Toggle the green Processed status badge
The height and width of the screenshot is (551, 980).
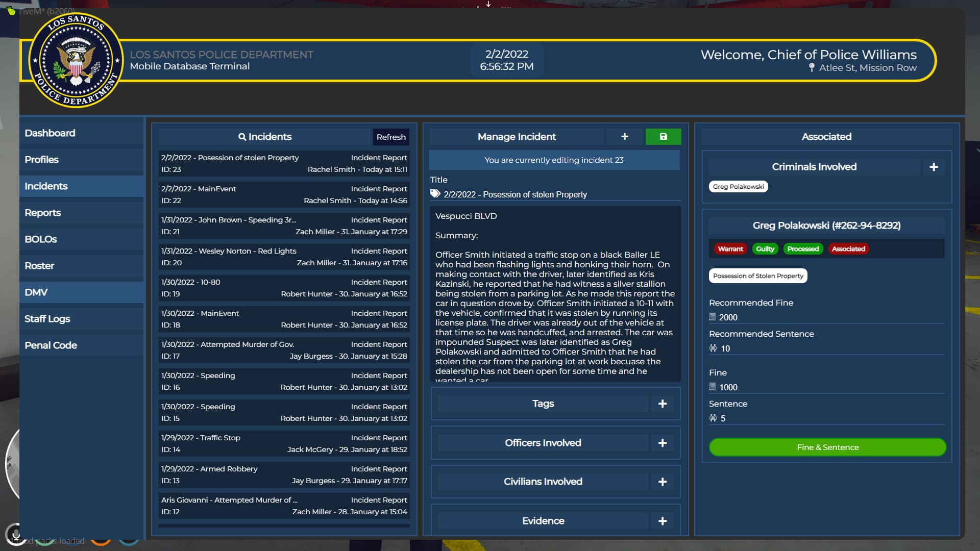802,249
